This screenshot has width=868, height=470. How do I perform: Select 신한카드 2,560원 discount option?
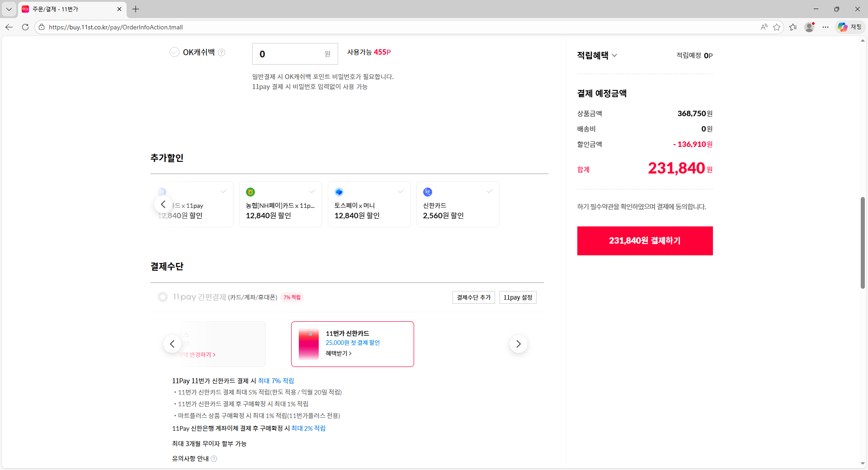click(x=458, y=204)
